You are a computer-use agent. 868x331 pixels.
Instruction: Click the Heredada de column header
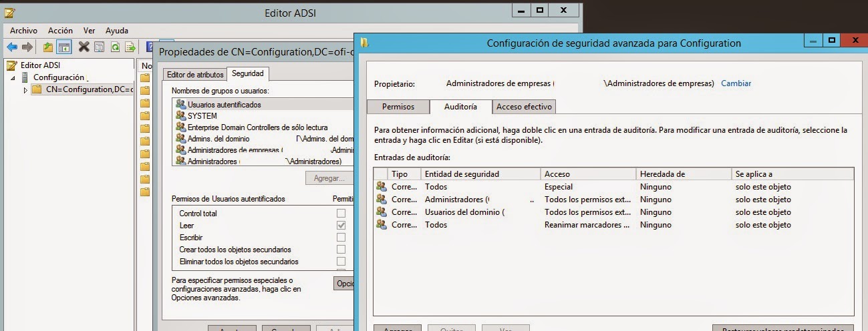[682, 174]
